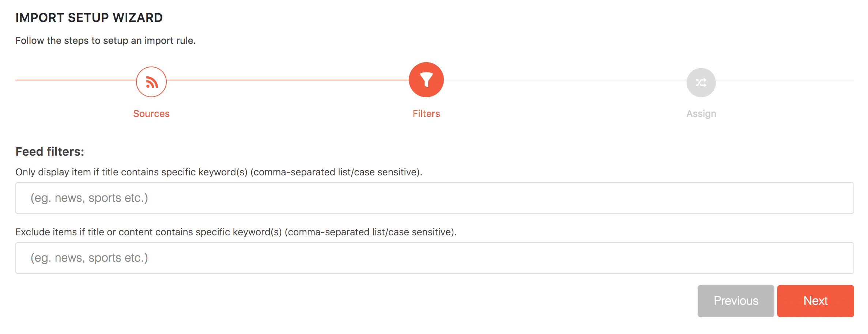This screenshot has height=334, width=868.
Task: Click the shuffle icon for the Assign step
Action: coord(701,82)
